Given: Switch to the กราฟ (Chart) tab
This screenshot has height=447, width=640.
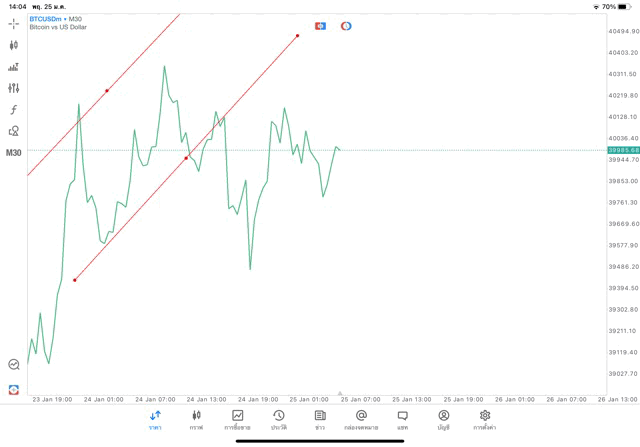Looking at the screenshot, I should [x=196, y=419].
